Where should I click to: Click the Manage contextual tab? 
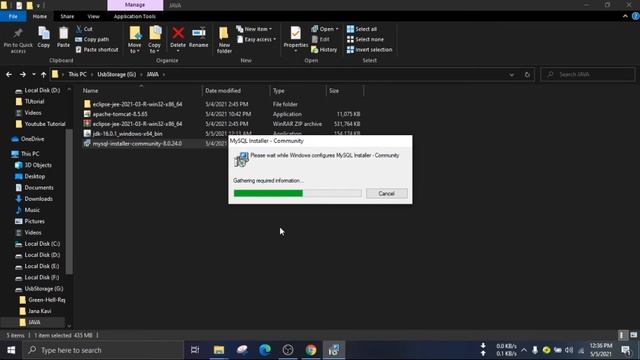(135, 5)
